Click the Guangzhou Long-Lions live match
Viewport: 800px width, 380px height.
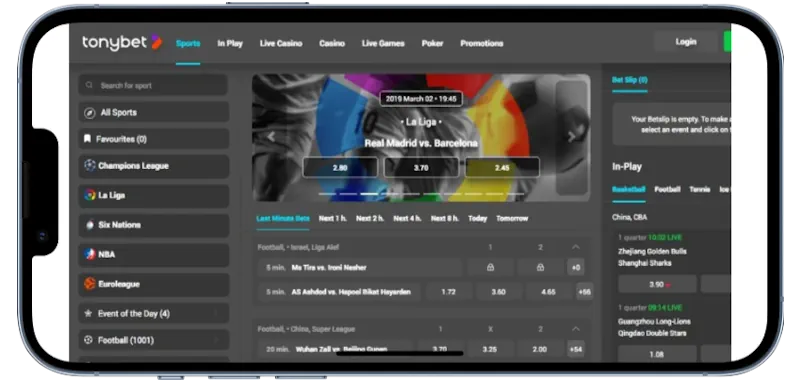(654, 327)
